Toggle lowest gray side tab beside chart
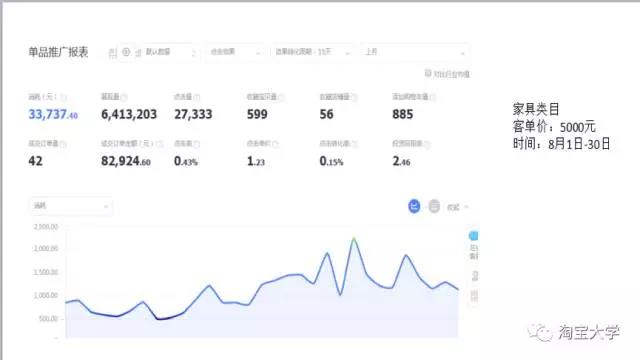This screenshot has width=640, height=360. click(x=474, y=295)
